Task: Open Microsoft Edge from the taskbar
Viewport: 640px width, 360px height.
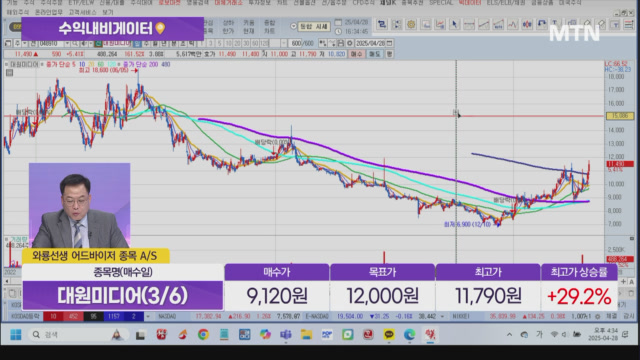Action: tap(409, 335)
